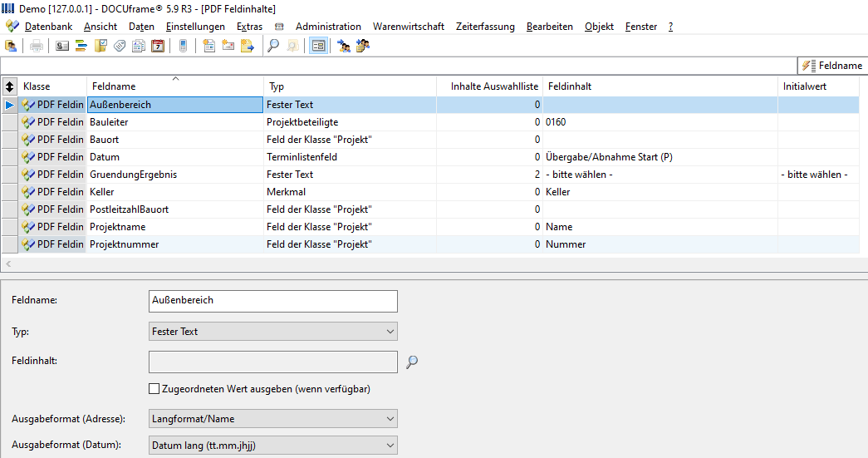Open the question mark help menu
This screenshot has width=868, height=458.
click(670, 27)
